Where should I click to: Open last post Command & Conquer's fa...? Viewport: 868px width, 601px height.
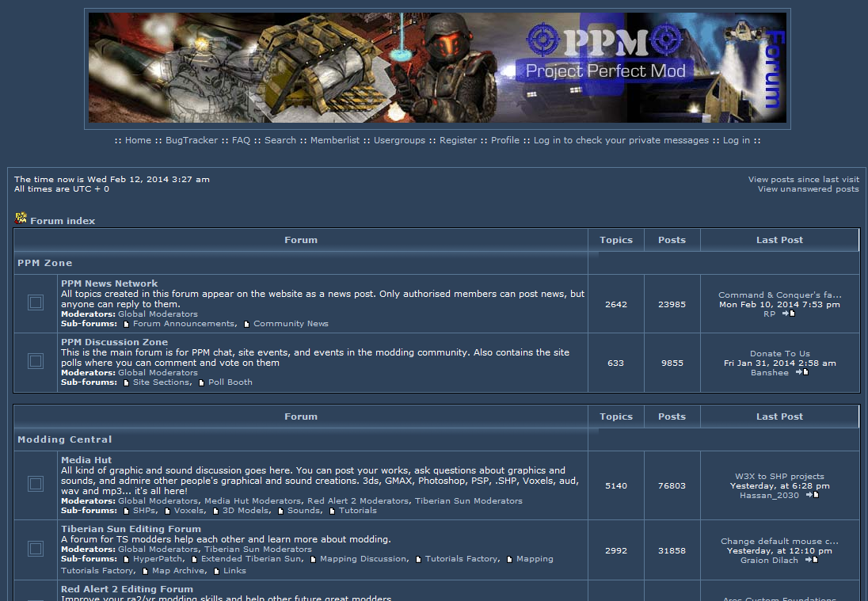click(780, 295)
